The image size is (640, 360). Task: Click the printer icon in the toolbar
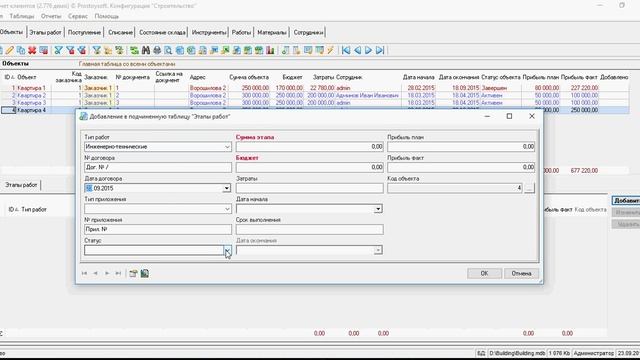point(157,50)
